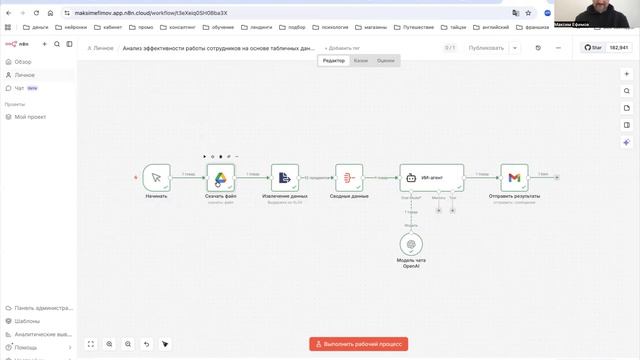640x360 pixels.
Task: Open the workflow history clock icon
Action: [538, 48]
